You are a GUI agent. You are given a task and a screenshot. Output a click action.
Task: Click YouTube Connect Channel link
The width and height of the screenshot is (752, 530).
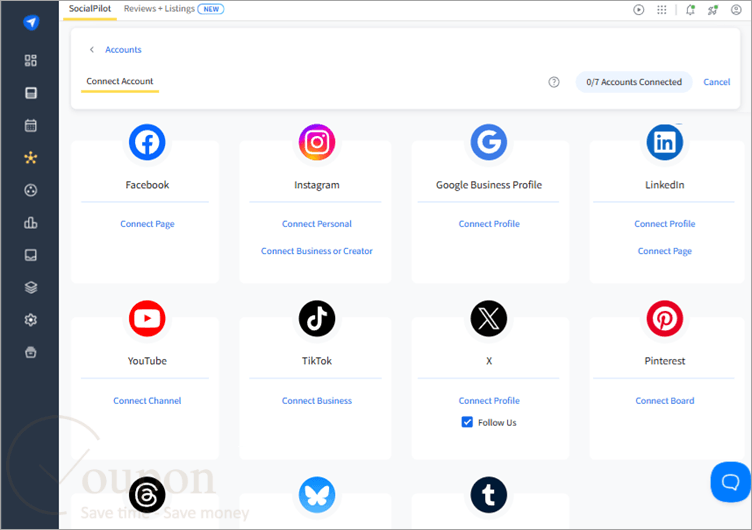click(147, 400)
